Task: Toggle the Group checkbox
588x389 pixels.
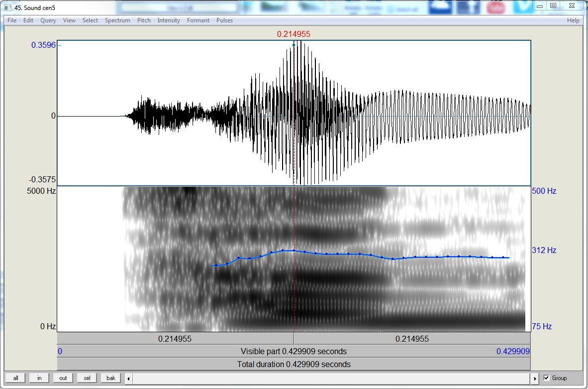Action: coord(546,378)
